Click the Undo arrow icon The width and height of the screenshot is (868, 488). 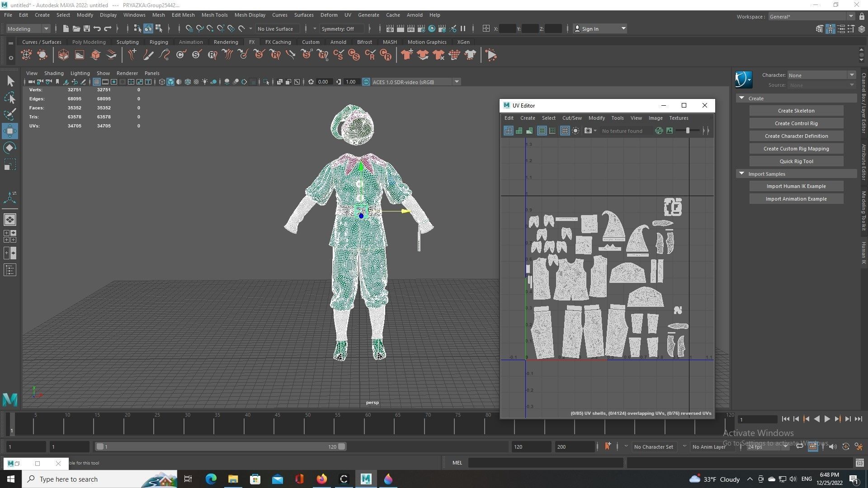pyautogui.click(x=97, y=28)
